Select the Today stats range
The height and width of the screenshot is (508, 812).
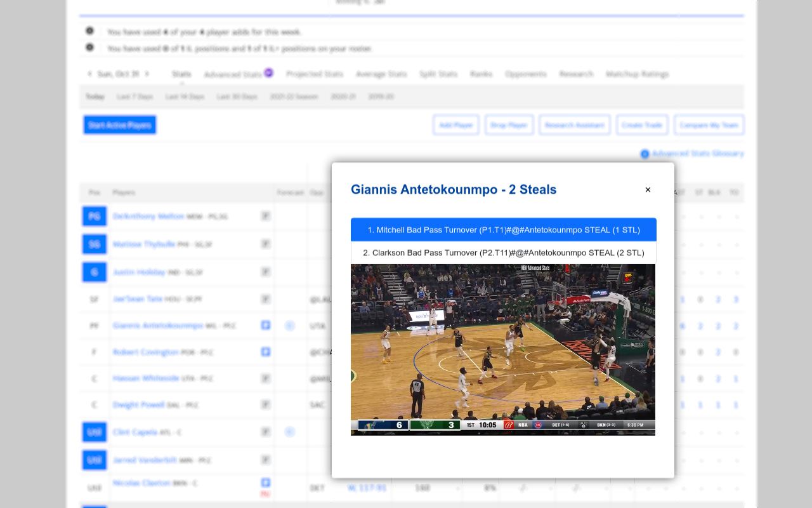[x=95, y=97]
